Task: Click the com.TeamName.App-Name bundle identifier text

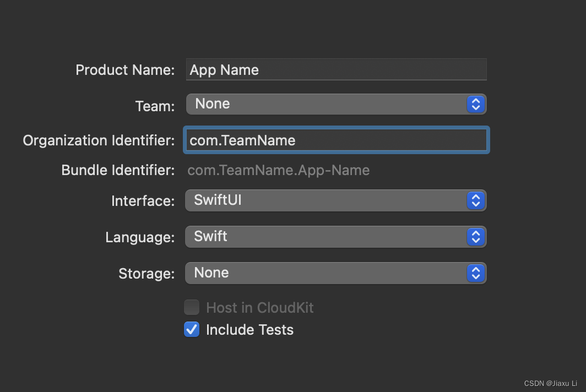Action: (278, 170)
